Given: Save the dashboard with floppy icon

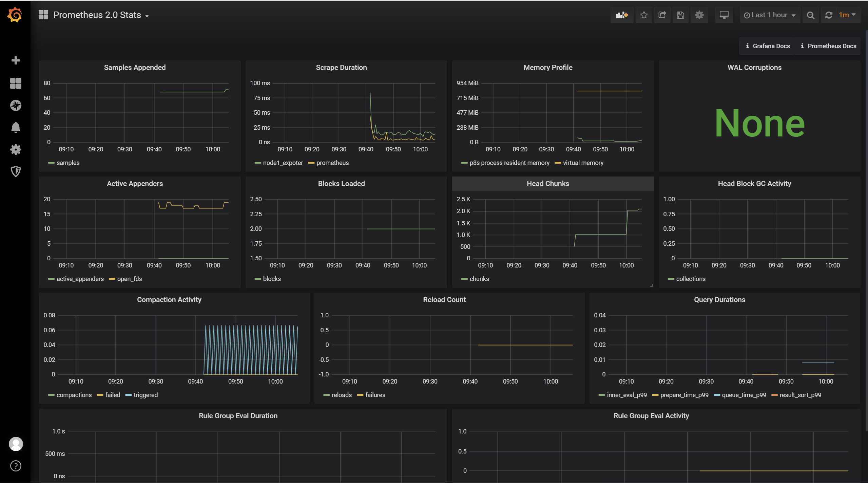Looking at the screenshot, I should click(x=680, y=15).
